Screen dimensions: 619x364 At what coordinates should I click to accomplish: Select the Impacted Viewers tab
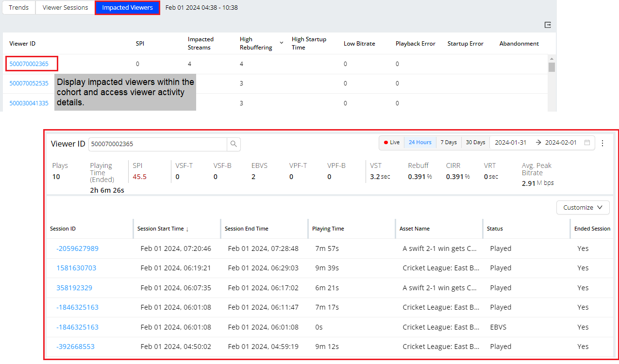(x=127, y=8)
